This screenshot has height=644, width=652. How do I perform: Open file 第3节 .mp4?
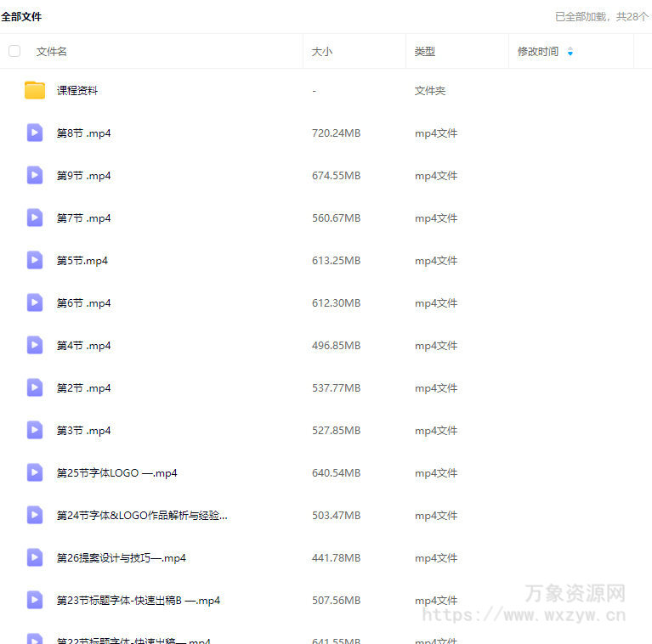(x=83, y=431)
